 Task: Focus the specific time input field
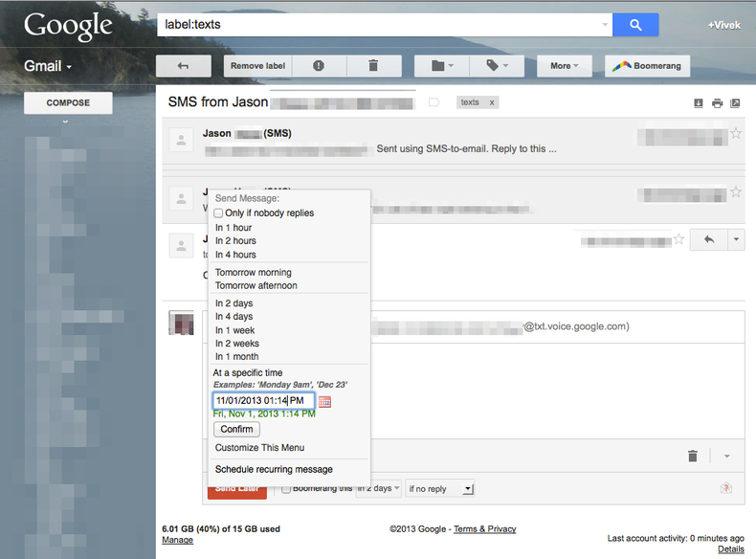pos(264,401)
